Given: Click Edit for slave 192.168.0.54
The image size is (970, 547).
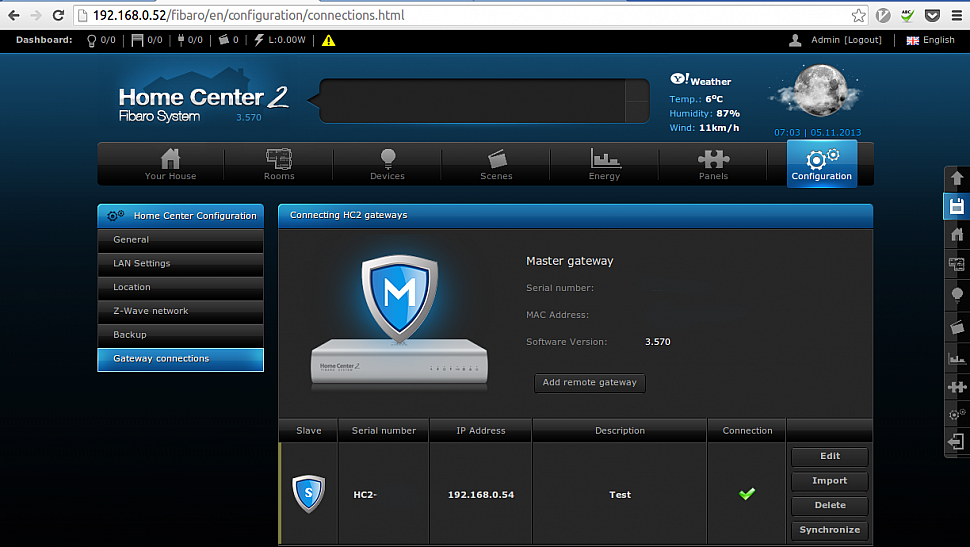Looking at the screenshot, I should point(830,457).
